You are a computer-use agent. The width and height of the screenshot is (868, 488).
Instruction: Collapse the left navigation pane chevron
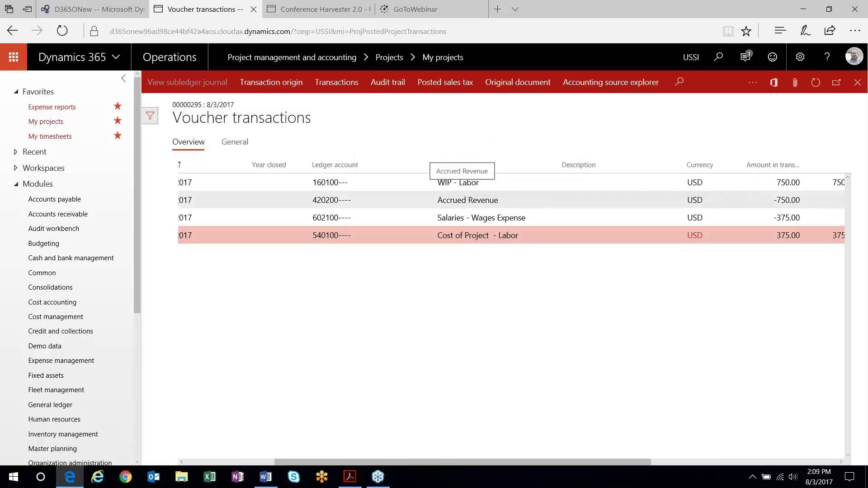(123, 78)
